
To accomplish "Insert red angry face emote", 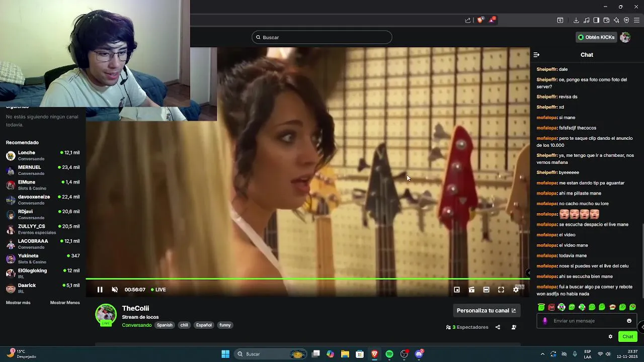I will (x=551, y=307).
